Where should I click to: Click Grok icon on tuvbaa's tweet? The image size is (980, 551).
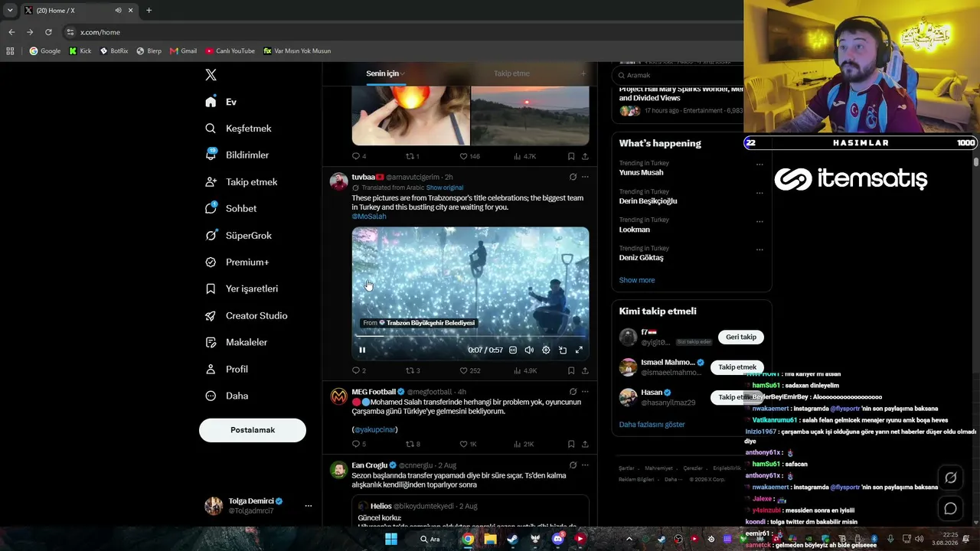point(573,177)
